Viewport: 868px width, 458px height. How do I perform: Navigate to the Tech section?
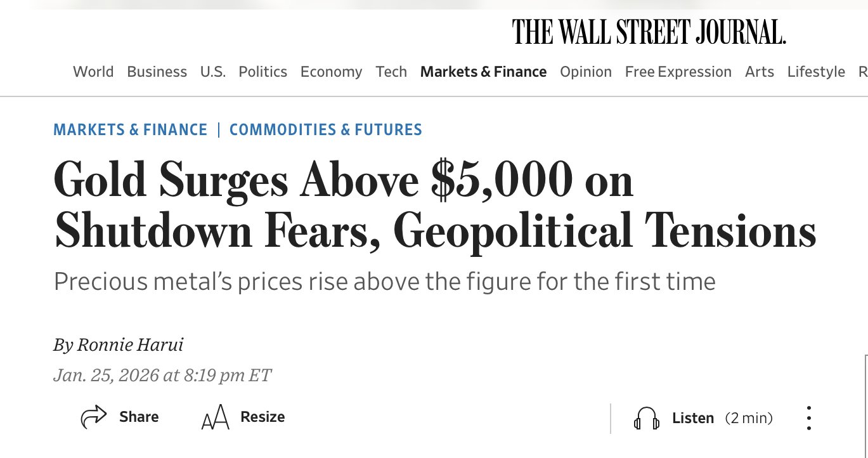pos(391,72)
